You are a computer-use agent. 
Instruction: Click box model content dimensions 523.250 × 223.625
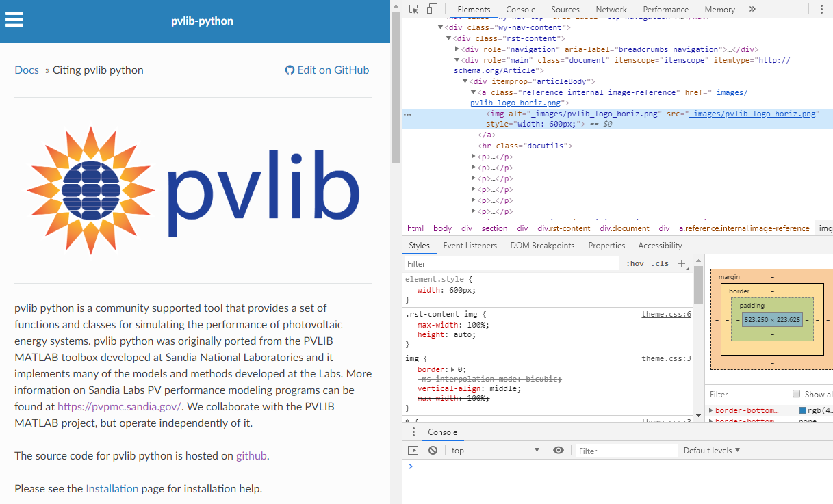[x=772, y=319]
